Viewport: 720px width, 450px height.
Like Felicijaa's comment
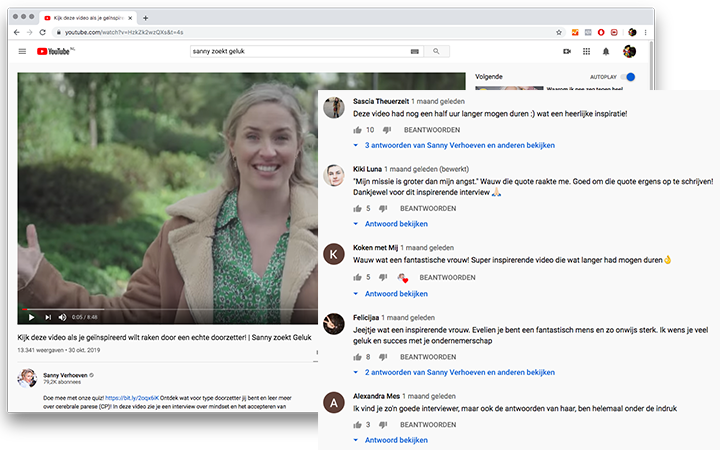(x=357, y=357)
